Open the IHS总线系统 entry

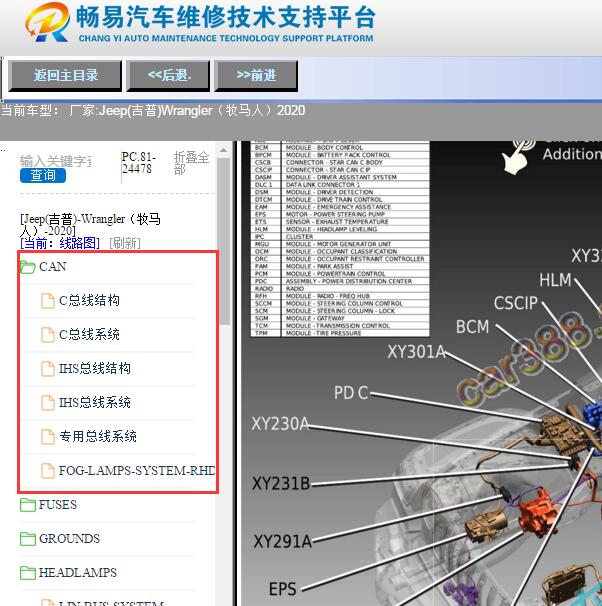click(95, 403)
